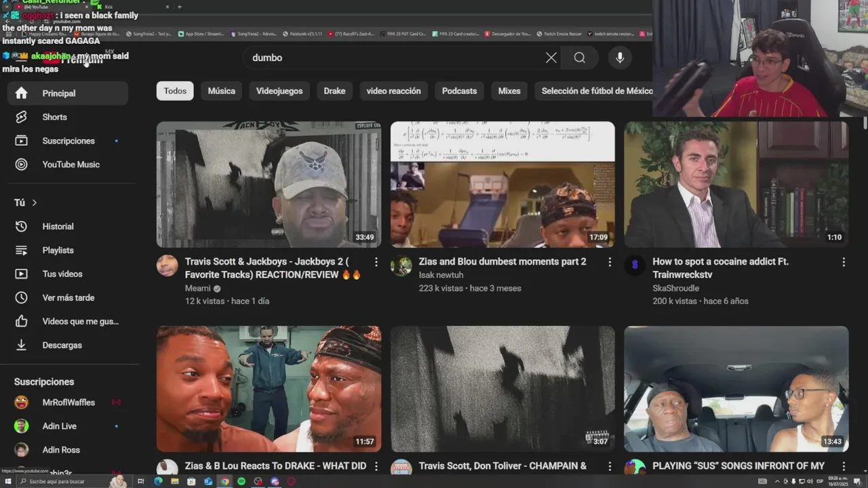
Task: Start voice search with the microphone icon
Action: coord(620,58)
